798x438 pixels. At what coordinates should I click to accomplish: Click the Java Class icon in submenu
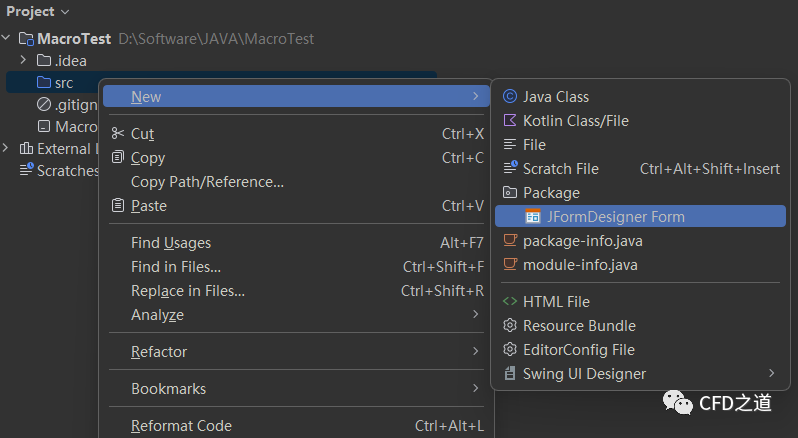(x=510, y=97)
